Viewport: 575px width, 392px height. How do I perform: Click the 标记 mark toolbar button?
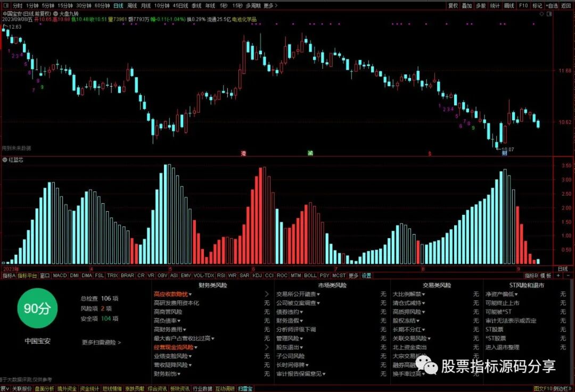pyautogui.click(x=537, y=5)
